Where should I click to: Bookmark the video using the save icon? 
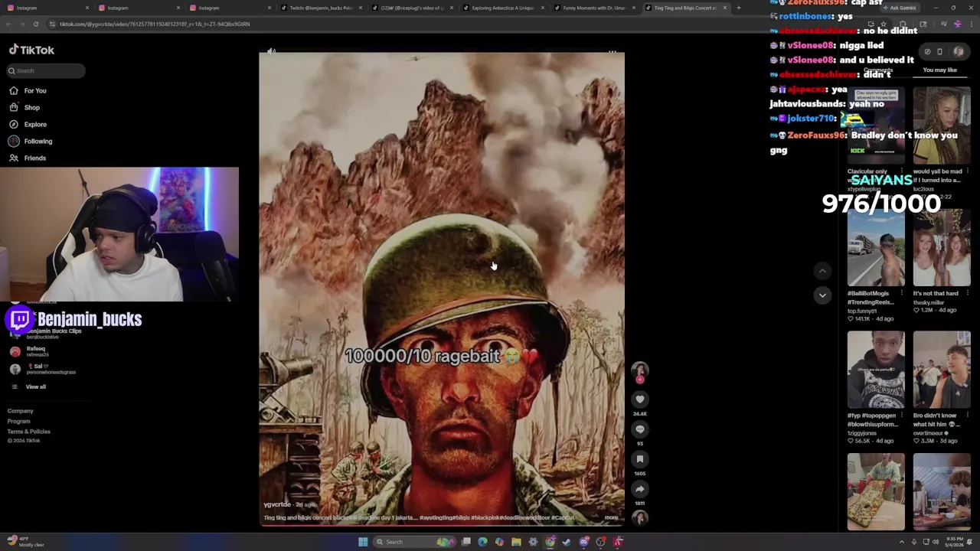point(640,459)
